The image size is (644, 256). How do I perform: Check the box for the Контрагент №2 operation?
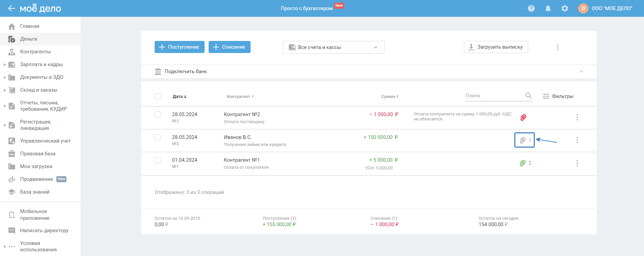pyautogui.click(x=158, y=114)
